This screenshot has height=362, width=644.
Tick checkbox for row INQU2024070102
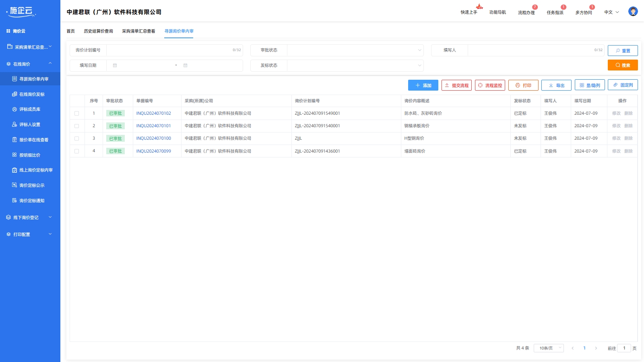click(x=76, y=114)
